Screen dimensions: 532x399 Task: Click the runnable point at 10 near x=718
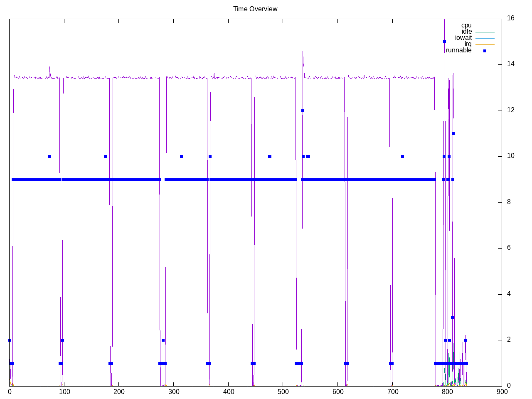pyautogui.click(x=402, y=156)
